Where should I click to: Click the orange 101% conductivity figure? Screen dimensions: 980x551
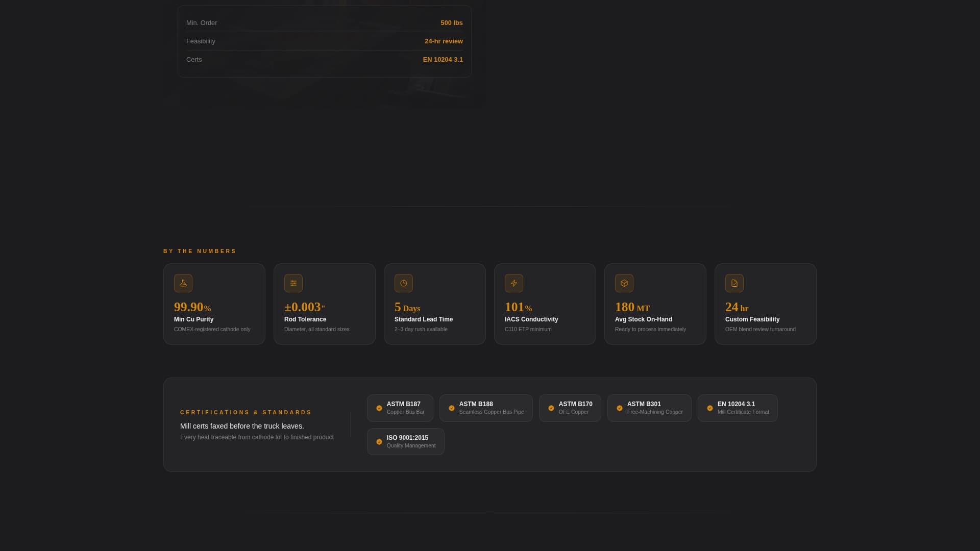click(x=518, y=307)
